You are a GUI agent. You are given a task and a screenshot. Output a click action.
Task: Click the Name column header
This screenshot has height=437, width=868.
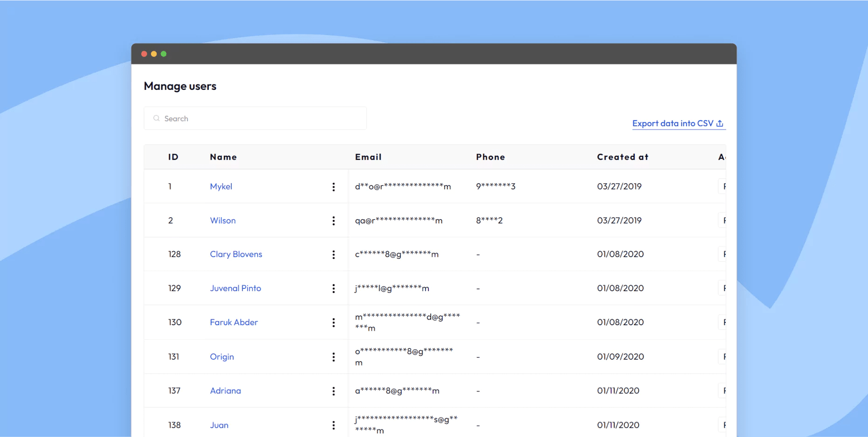click(x=223, y=157)
